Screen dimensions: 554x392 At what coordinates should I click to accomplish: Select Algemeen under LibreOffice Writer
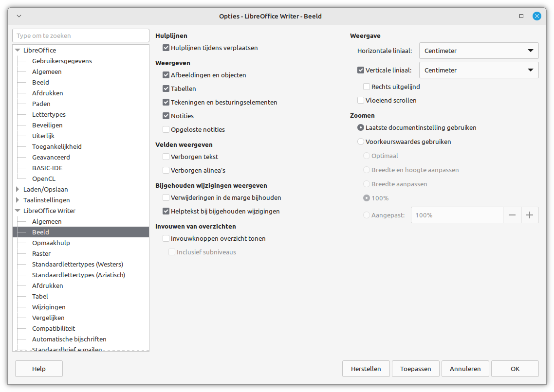pyautogui.click(x=47, y=222)
